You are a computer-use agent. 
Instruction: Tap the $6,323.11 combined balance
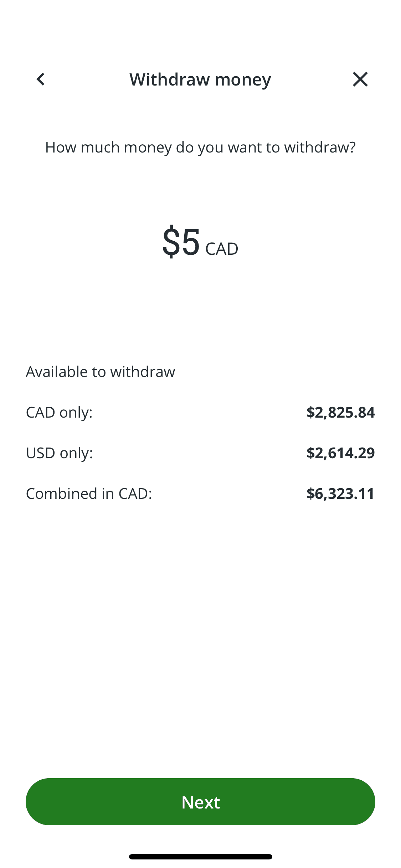click(340, 494)
